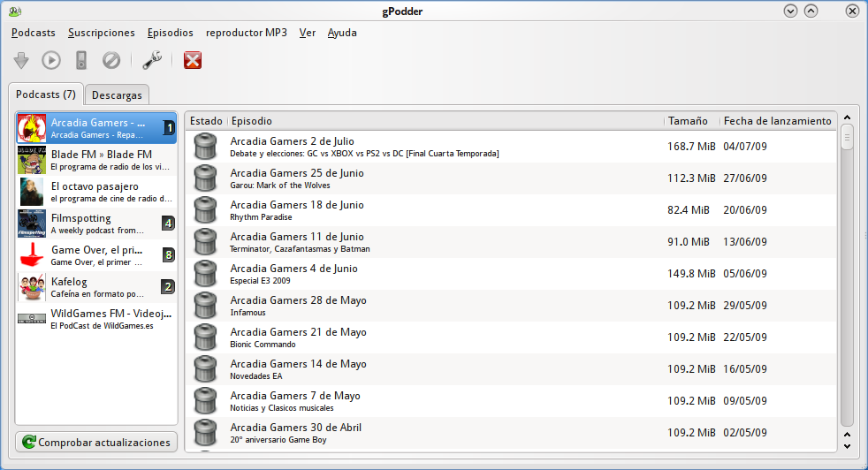Click the cancel download toolbar icon
The width and height of the screenshot is (868, 470).
111,60
